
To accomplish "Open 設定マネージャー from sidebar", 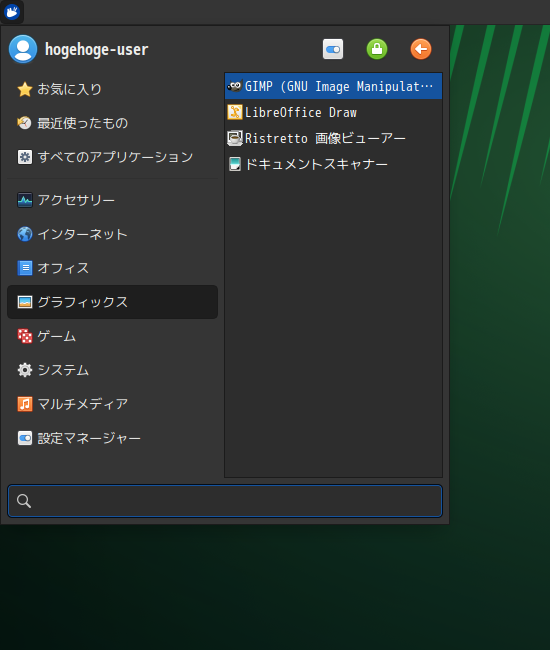I will (x=112, y=438).
